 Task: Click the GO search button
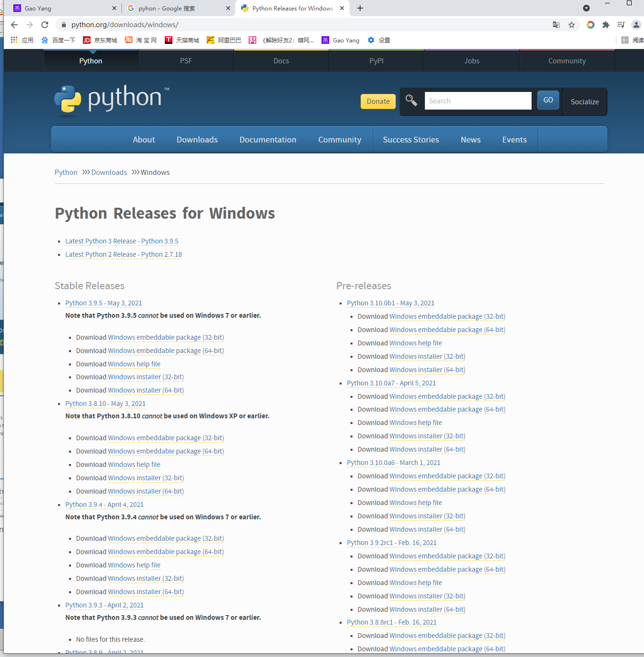[x=548, y=100]
